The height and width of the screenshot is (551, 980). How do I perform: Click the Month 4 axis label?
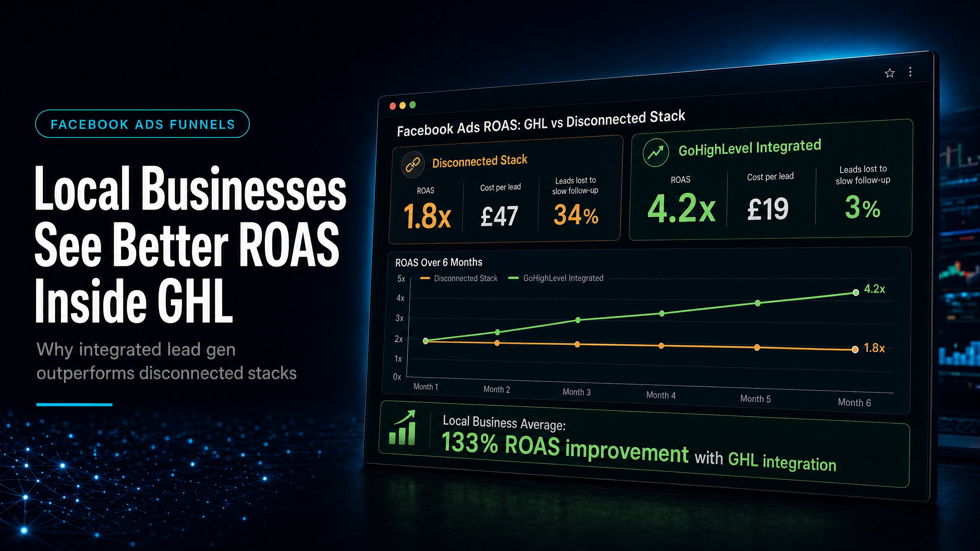[661, 395]
